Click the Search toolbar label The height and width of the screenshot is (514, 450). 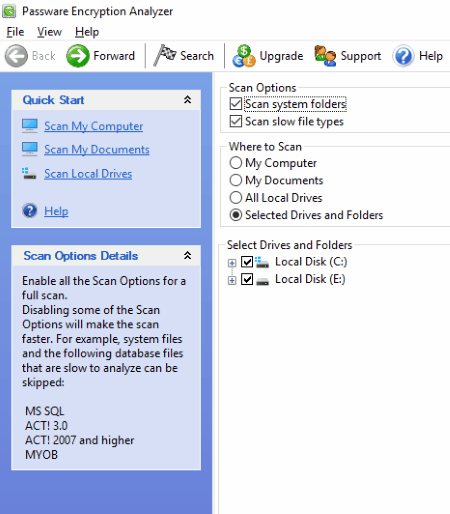point(197,56)
